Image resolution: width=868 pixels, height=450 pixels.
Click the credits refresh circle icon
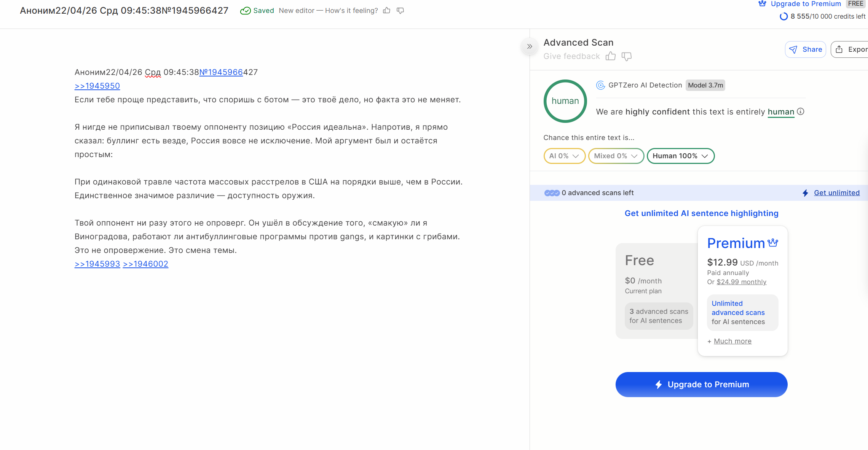(783, 16)
